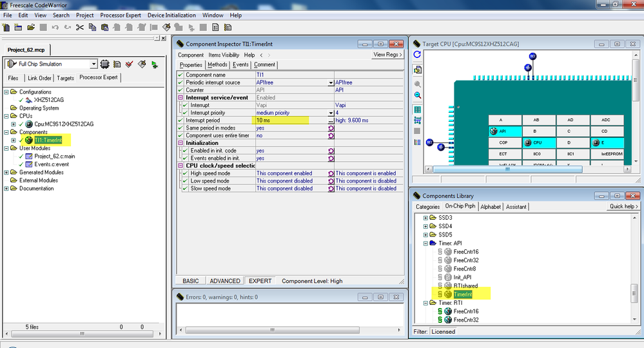Image resolution: width=644 pixels, height=348 pixels.
Task: Switch inspector to ADVANCED level
Action: (225, 281)
